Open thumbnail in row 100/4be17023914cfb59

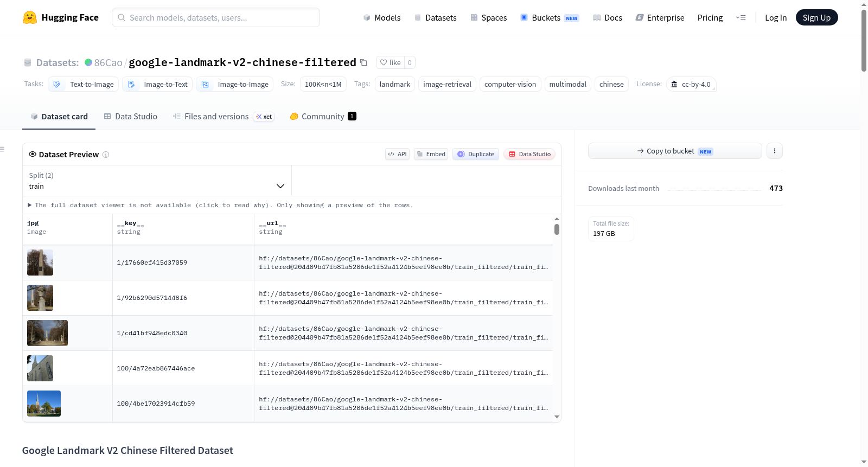click(44, 404)
